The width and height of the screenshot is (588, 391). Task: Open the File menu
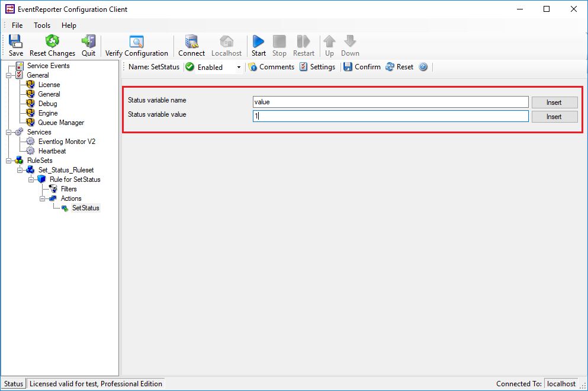17,25
